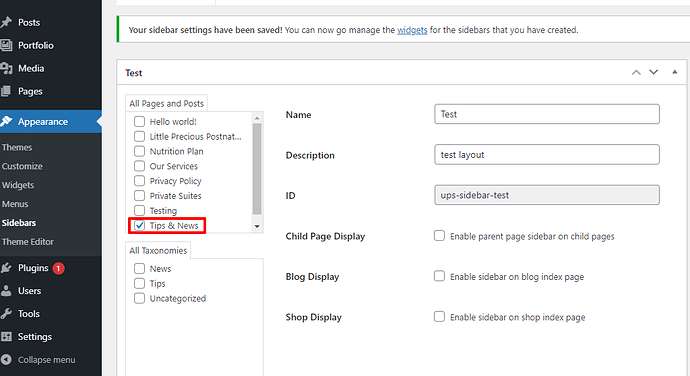Collapse the Test panel using the triangle toggle
Image resolution: width=690 pixels, height=376 pixels.
(675, 72)
